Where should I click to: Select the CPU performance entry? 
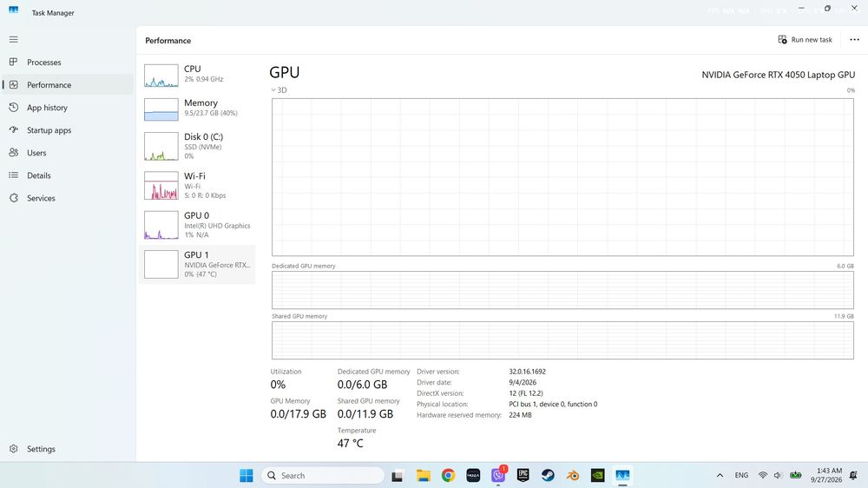196,76
